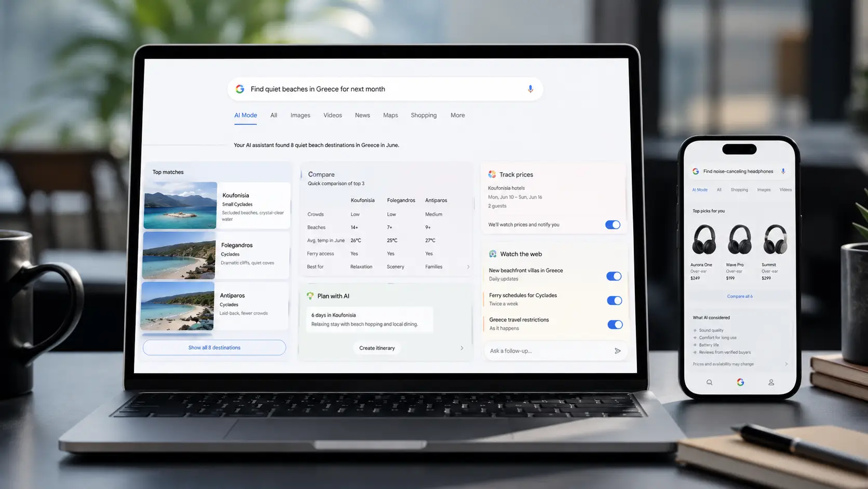
Task: Click the Koufonisia title in Top matches
Action: click(x=236, y=195)
